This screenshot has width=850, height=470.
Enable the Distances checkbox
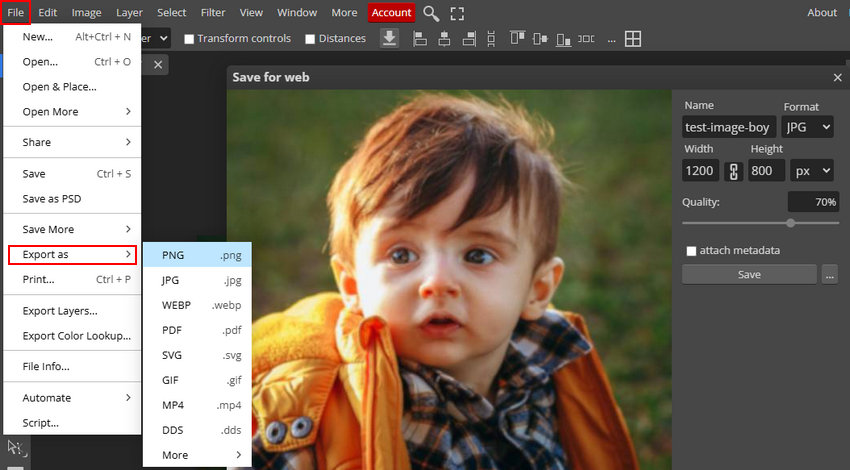pyautogui.click(x=310, y=39)
